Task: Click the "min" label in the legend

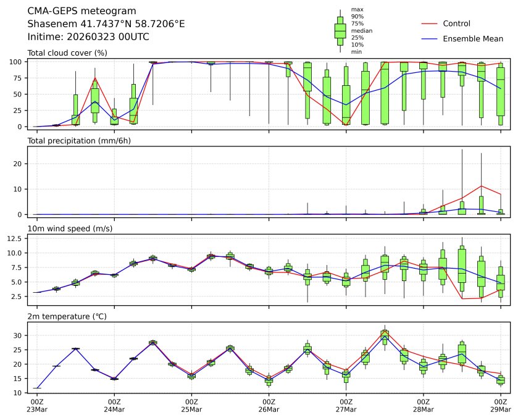Action: [356, 52]
